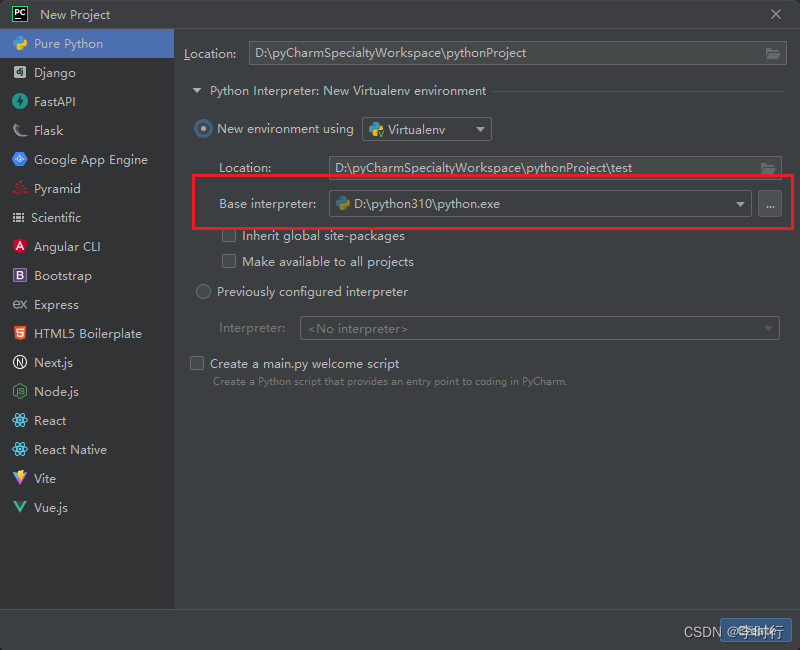Open the Virtualenv environment type dropdown

427,129
